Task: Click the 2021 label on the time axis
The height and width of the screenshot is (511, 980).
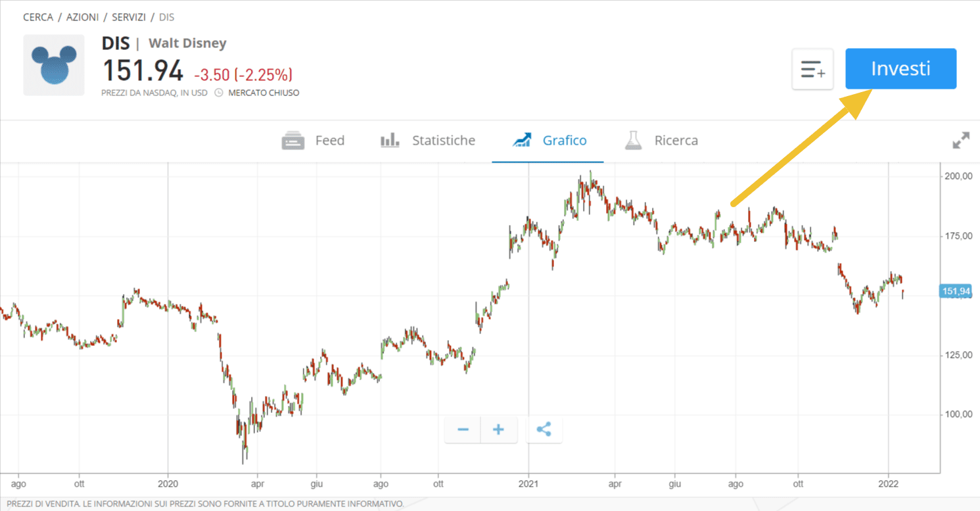Action: (x=528, y=485)
